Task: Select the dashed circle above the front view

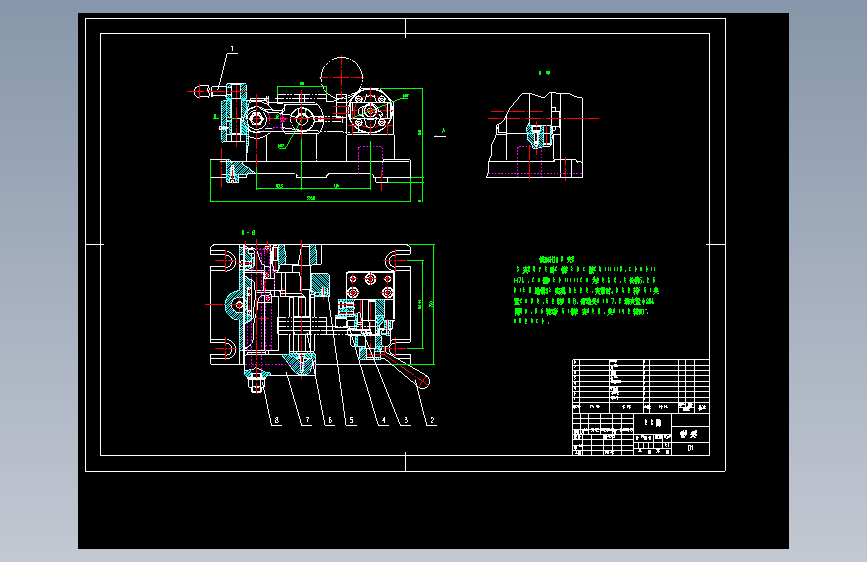Action: 342,77
